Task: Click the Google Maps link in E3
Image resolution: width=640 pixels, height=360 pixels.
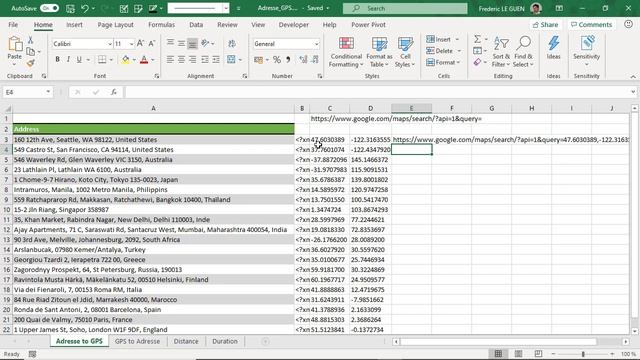Action: click(x=511, y=140)
